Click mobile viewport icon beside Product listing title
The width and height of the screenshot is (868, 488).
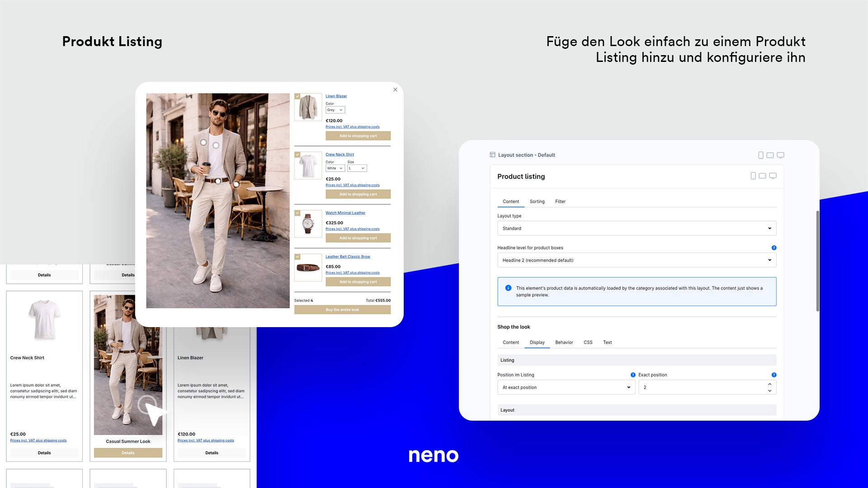tap(753, 176)
